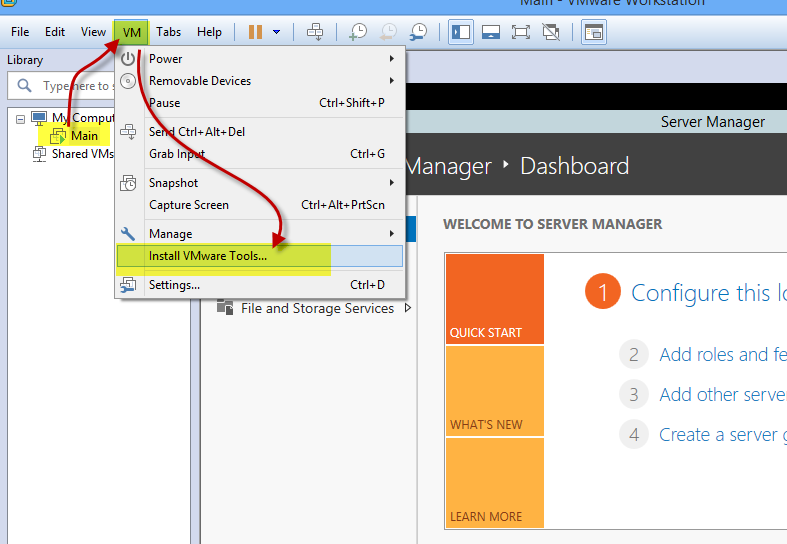Toggle the console view toolbar icon
The height and width of the screenshot is (544, 787).
click(594, 32)
